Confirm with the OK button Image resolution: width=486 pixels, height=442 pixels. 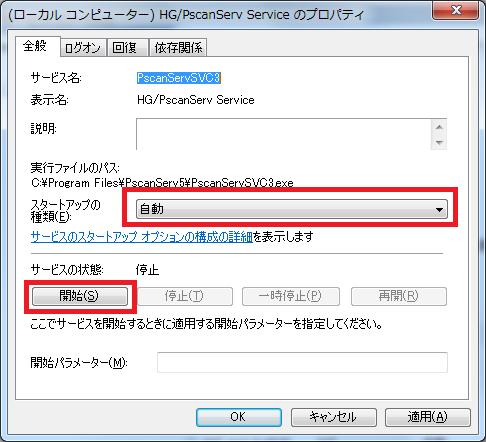(239, 417)
